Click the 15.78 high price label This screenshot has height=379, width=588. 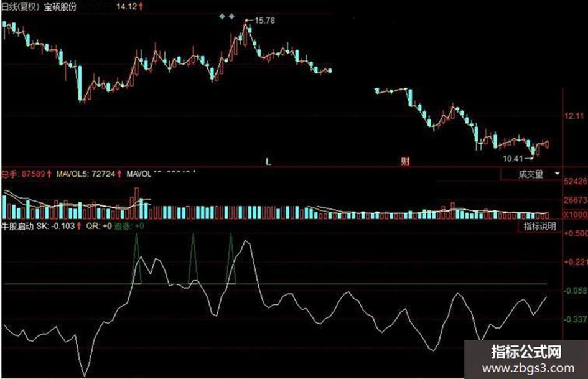pos(264,21)
